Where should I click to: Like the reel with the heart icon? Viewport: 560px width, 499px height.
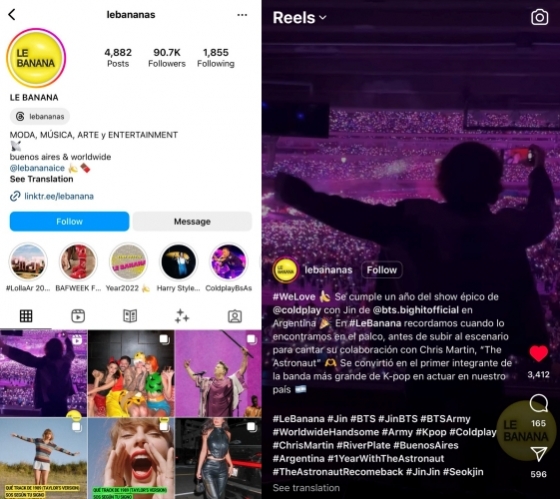click(539, 354)
